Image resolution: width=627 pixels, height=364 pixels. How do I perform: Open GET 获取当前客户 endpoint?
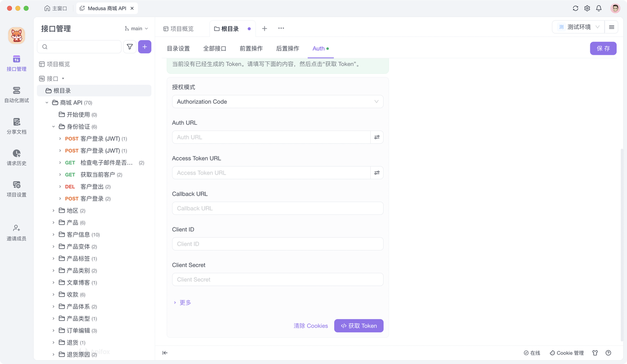click(x=94, y=175)
